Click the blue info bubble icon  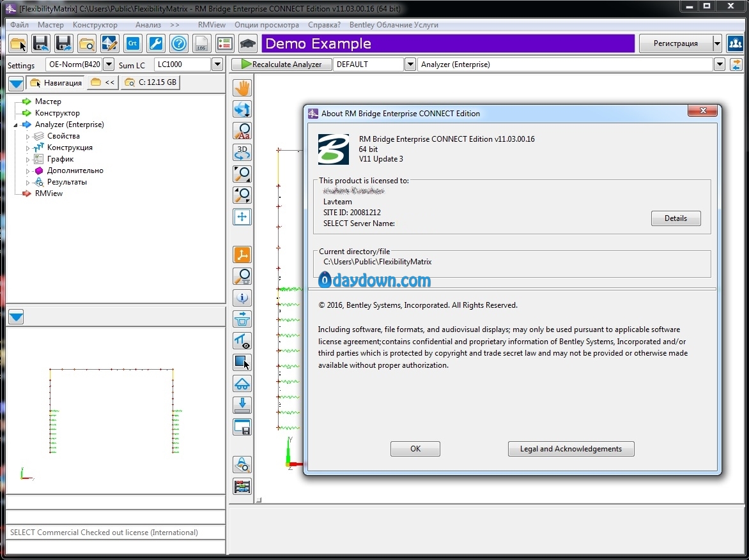242,298
